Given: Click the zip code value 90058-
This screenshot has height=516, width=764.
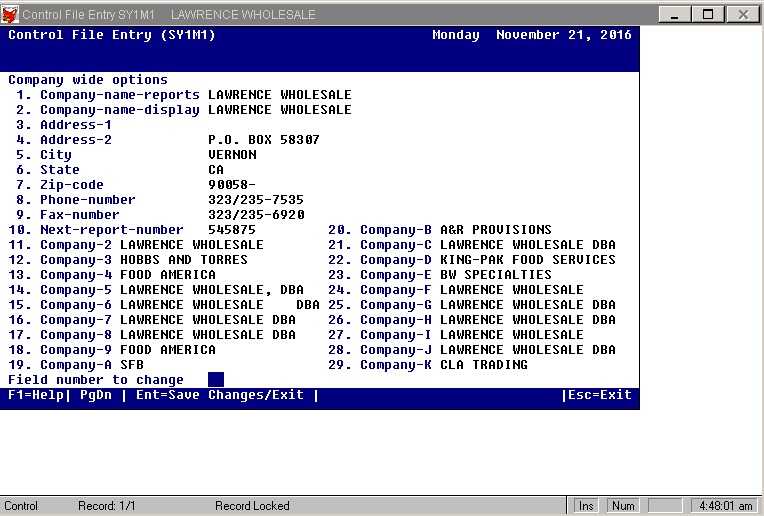Looking at the screenshot, I should click(x=232, y=185).
